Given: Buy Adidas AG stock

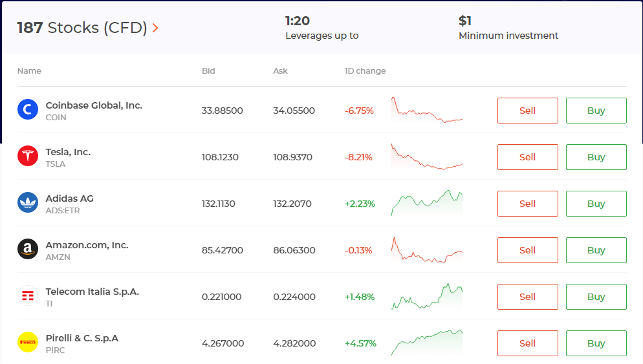Looking at the screenshot, I should pyautogui.click(x=596, y=203).
